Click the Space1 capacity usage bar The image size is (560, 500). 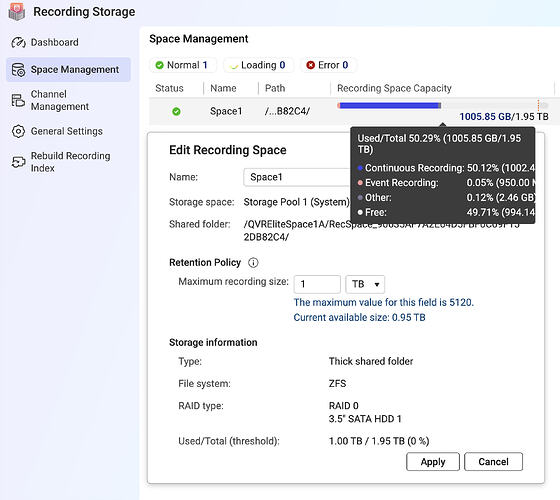[x=442, y=106]
